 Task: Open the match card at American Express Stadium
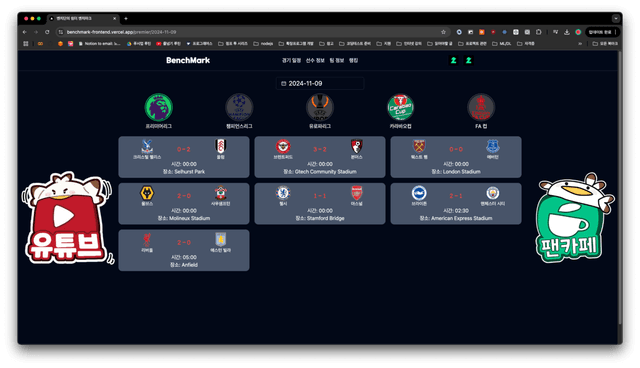pos(456,204)
